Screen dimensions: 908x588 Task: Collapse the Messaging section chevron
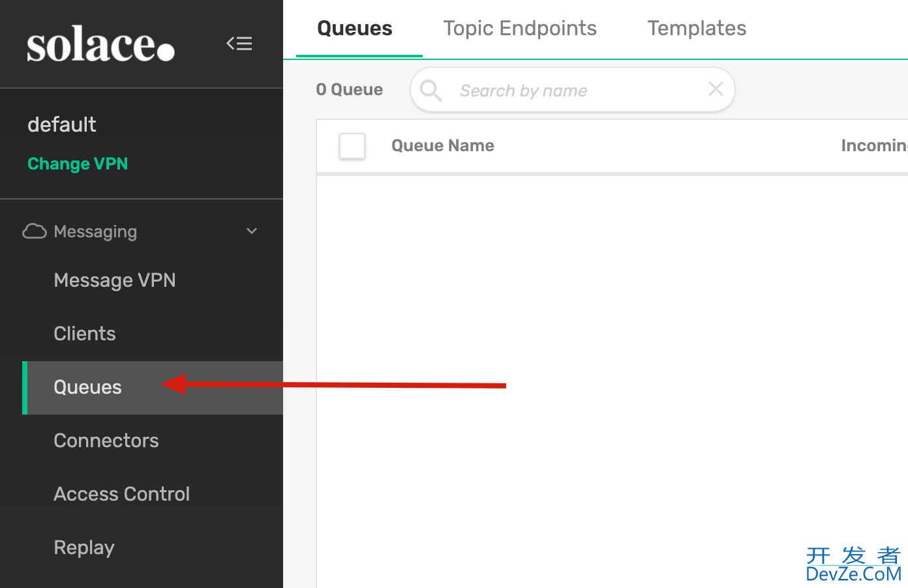252,231
